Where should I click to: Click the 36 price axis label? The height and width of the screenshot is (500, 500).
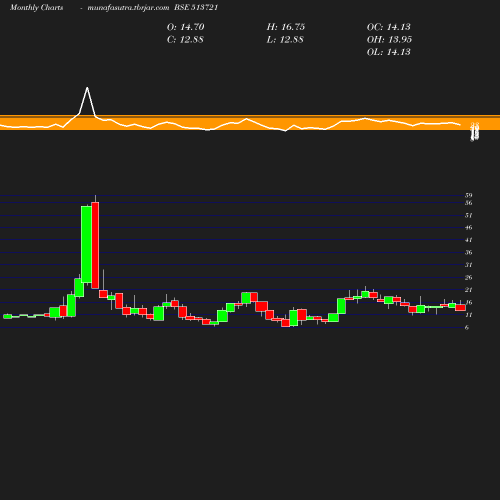tap(469, 252)
